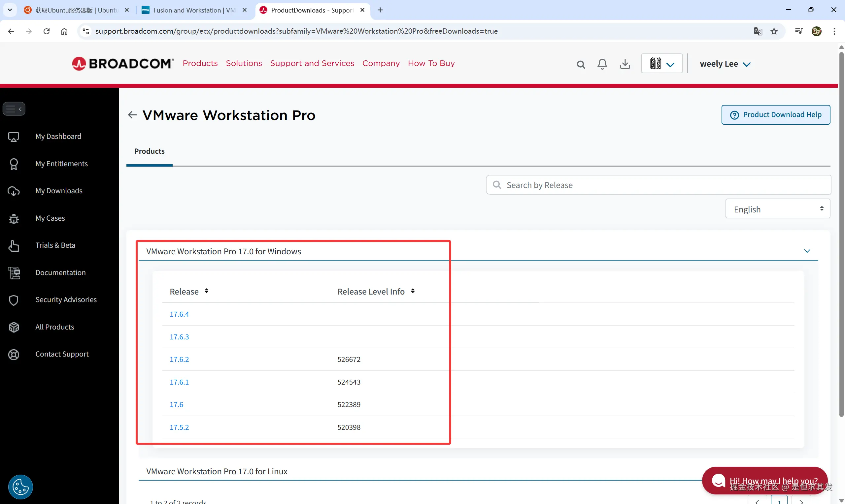Open the English language dropdown

point(777,209)
